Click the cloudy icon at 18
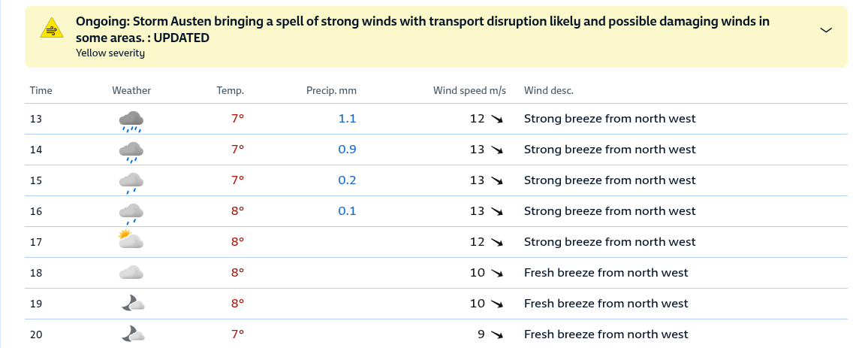868x348 pixels. point(131,272)
